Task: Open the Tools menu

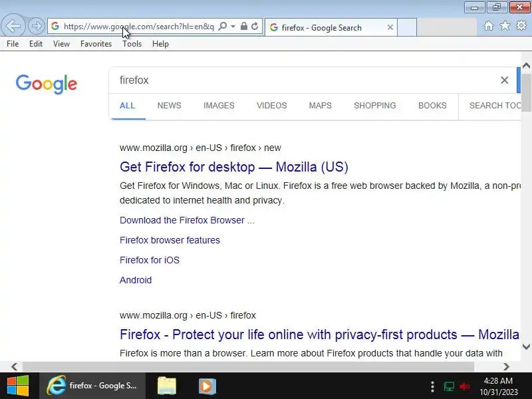Action: tap(132, 44)
